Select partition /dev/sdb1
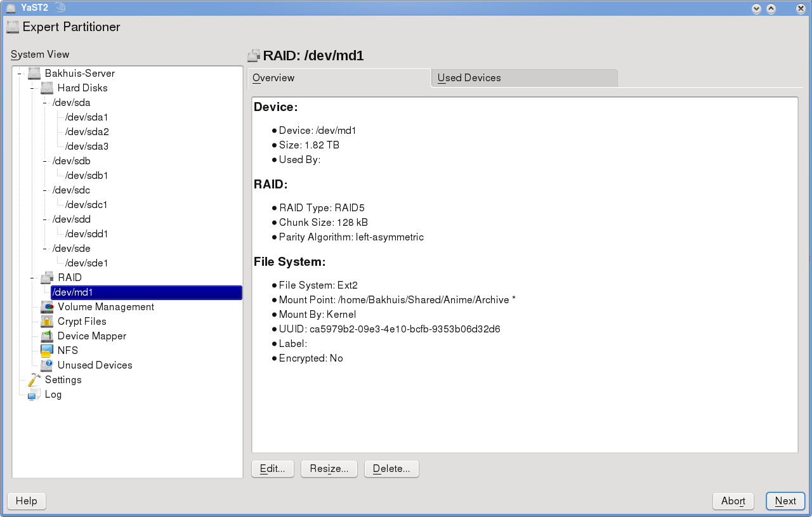 [87, 176]
